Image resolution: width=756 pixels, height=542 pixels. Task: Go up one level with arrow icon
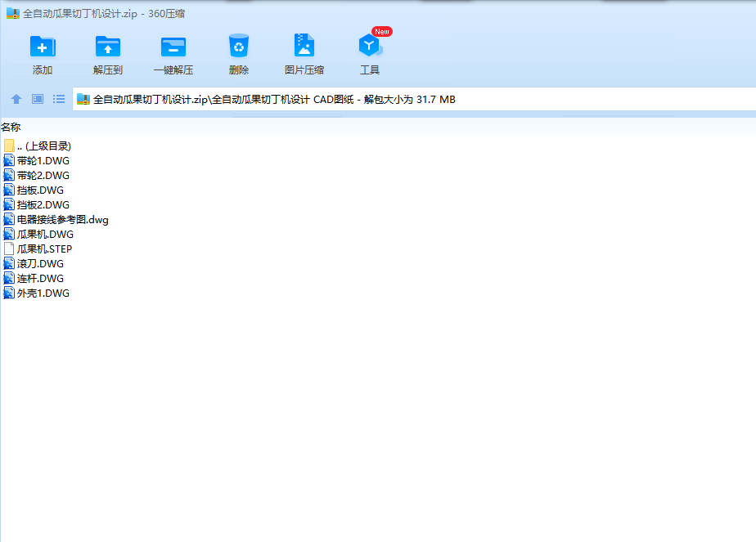click(16, 99)
